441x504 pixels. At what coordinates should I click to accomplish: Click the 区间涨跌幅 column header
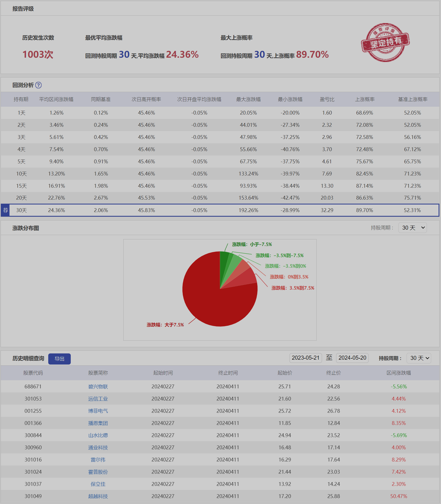(x=398, y=373)
